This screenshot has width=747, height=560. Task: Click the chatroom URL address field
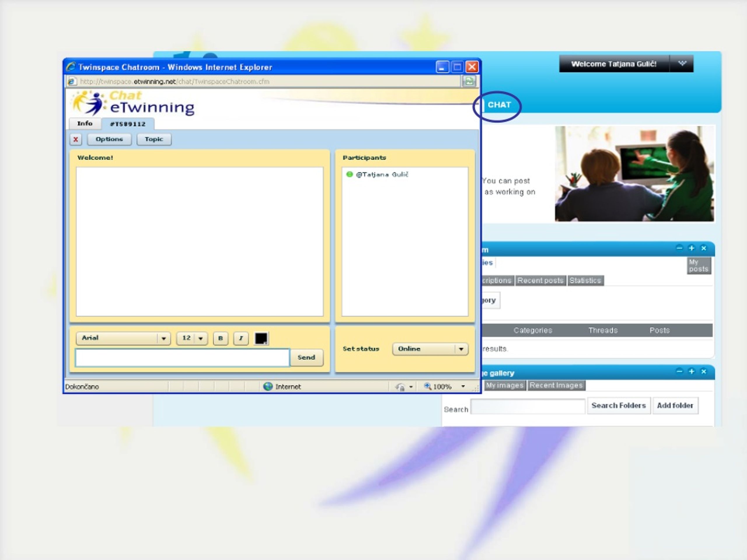click(x=263, y=81)
